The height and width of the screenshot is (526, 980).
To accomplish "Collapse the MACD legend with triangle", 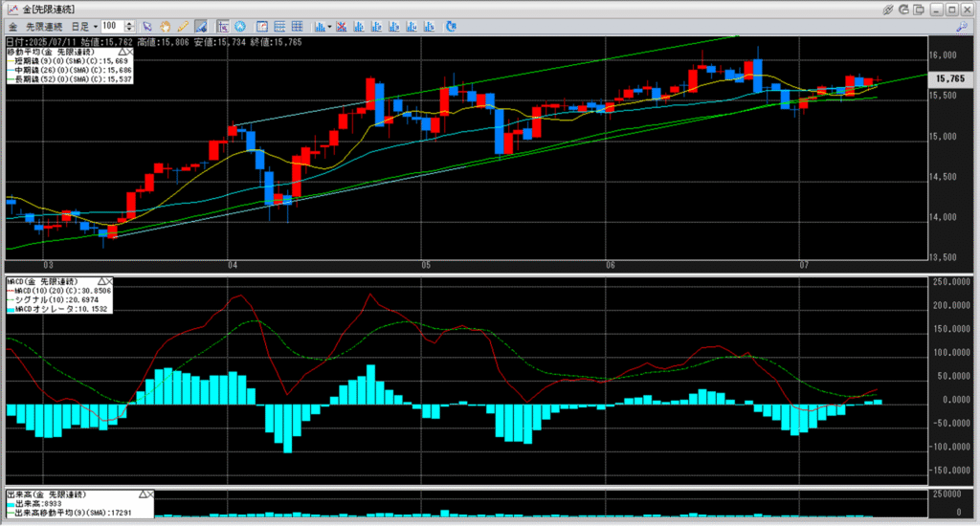I will coord(101,282).
